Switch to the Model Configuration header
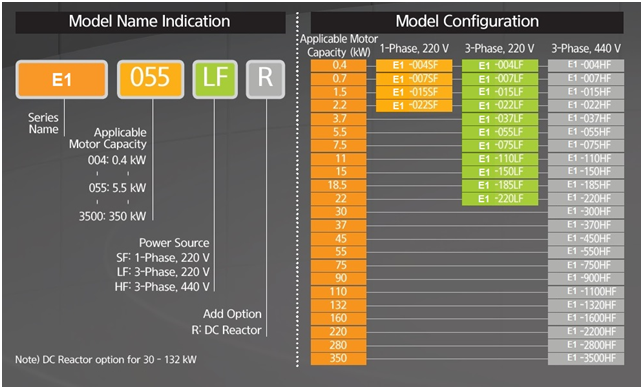Viewport: 643px width, 389px height. (x=467, y=22)
